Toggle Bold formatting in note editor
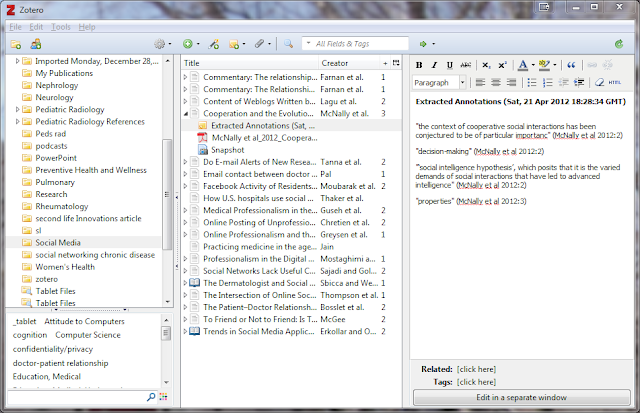This screenshot has width=640, height=413. pyautogui.click(x=419, y=65)
